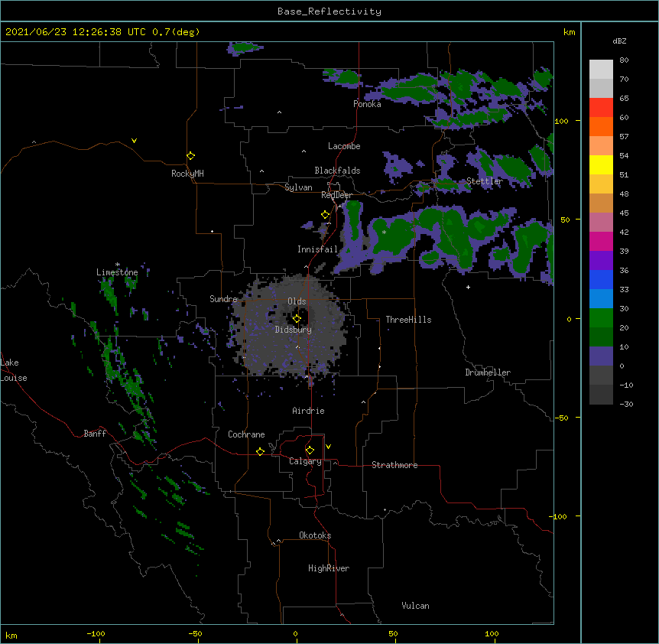This screenshot has height=644, width=659.
Task: Click the Banff label
Action: coord(95,434)
